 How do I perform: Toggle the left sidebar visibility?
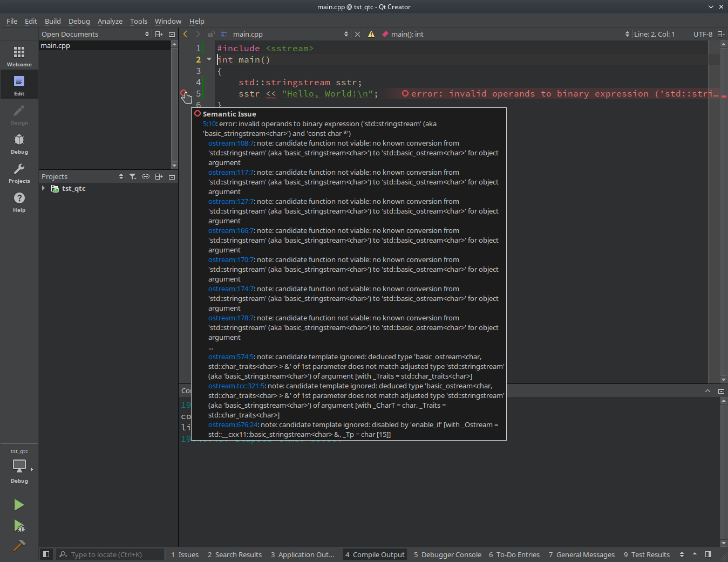point(46,554)
